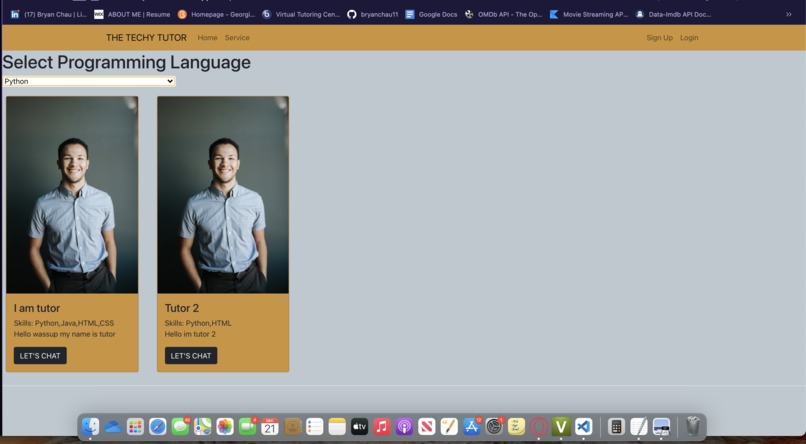Open Contacts app in dock
Viewport: 806px width, 444px height.
pyautogui.click(x=292, y=427)
